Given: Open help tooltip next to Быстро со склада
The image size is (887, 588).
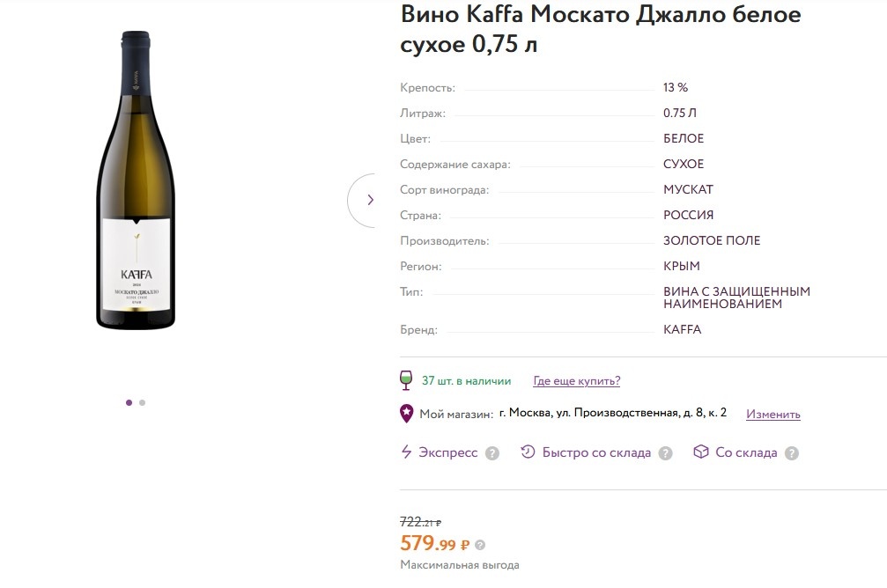Looking at the screenshot, I should (x=665, y=453).
